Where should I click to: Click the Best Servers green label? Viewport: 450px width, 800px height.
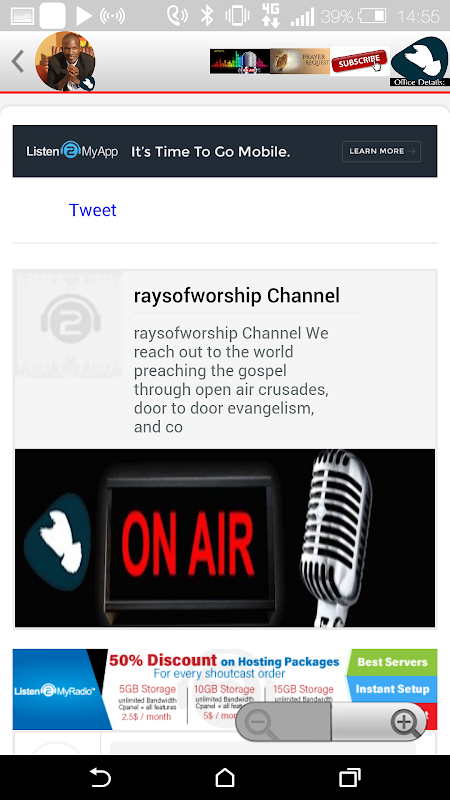click(x=392, y=662)
